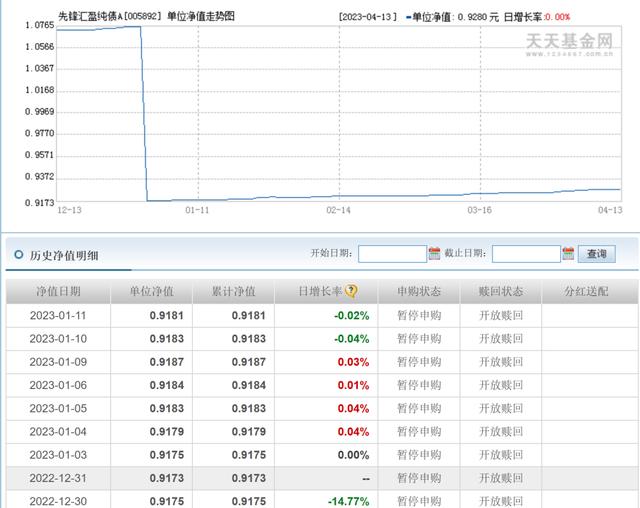
Task: Click 暂停申购 in the 2023-01-11 row
Action: (x=419, y=315)
